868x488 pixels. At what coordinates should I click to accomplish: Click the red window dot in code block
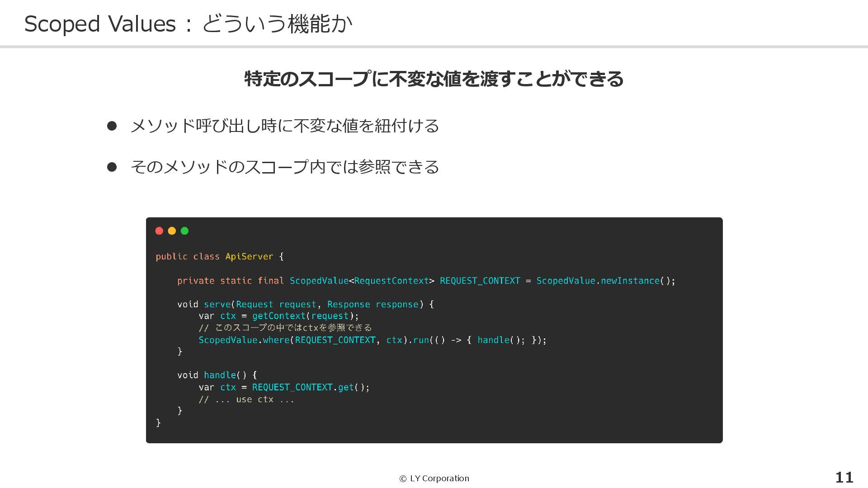point(159,231)
